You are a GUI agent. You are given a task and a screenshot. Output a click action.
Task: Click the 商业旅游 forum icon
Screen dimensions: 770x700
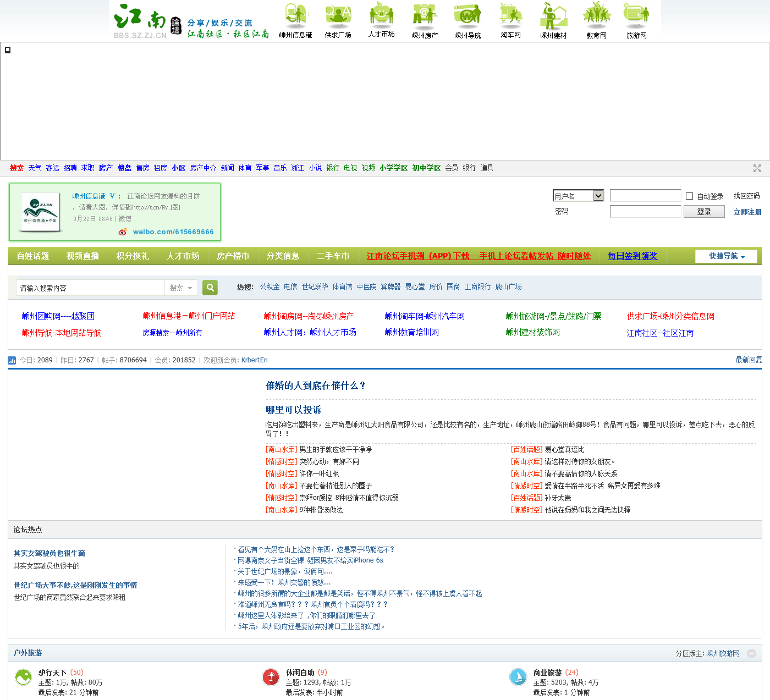[518, 677]
